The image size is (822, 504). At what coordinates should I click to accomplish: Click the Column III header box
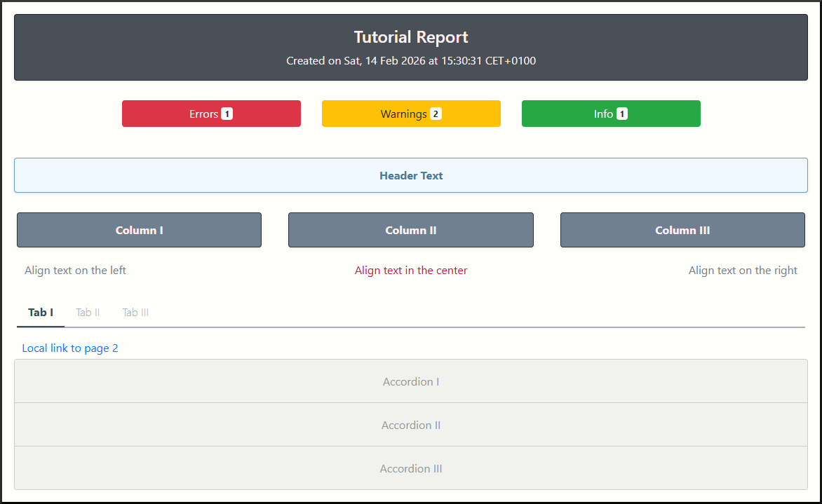(682, 231)
